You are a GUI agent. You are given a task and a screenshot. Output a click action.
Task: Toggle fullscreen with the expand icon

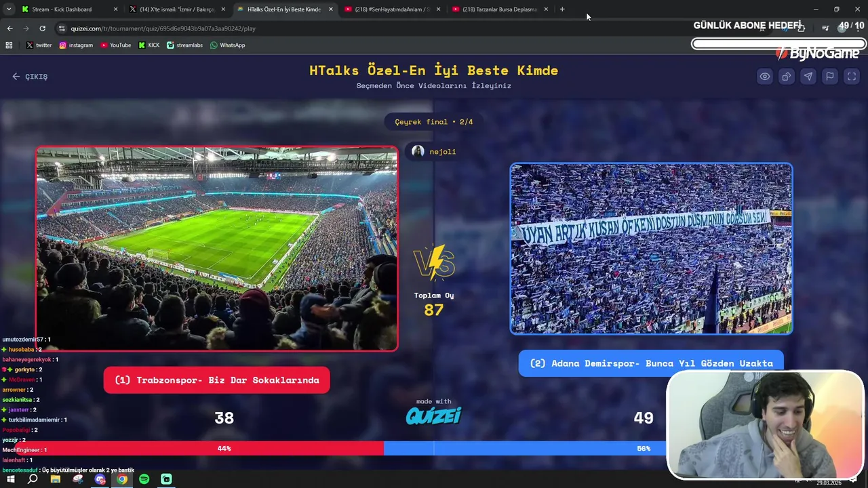pyautogui.click(x=852, y=77)
